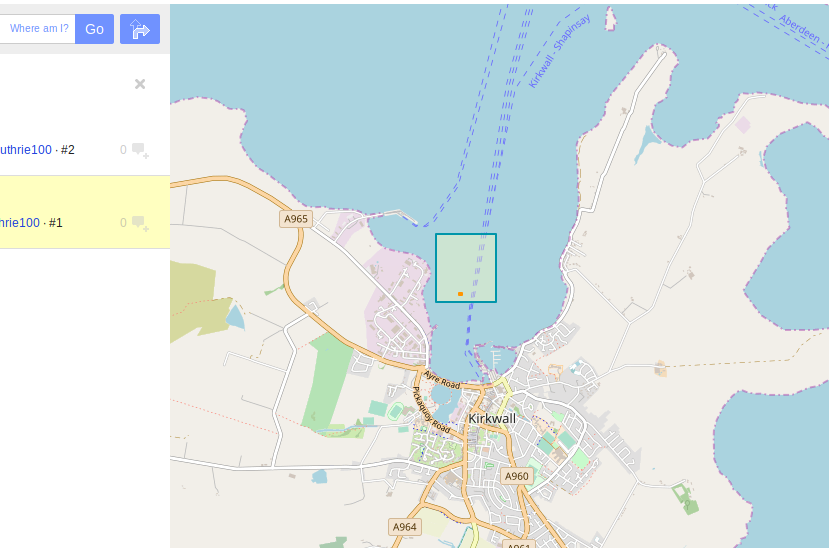Click the teal changeset bounding box on map
The image size is (829, 548).
466,268
